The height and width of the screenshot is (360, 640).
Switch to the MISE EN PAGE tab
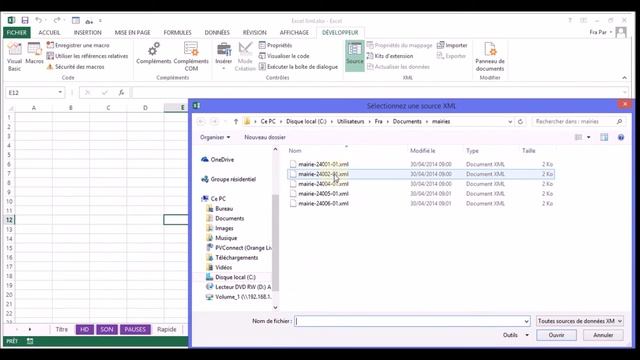click(133, 32)
